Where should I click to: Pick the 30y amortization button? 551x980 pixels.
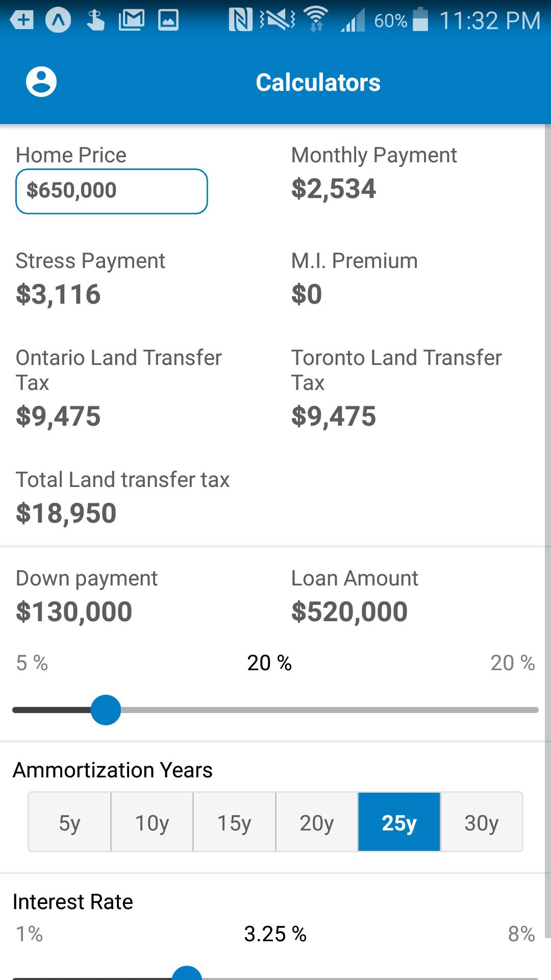pos(482,822)
